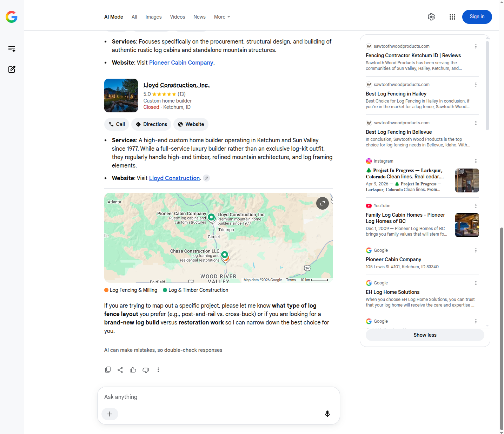Open the Fencing Contractor Ketchum ID Reviews source

[x=413, y=55]
